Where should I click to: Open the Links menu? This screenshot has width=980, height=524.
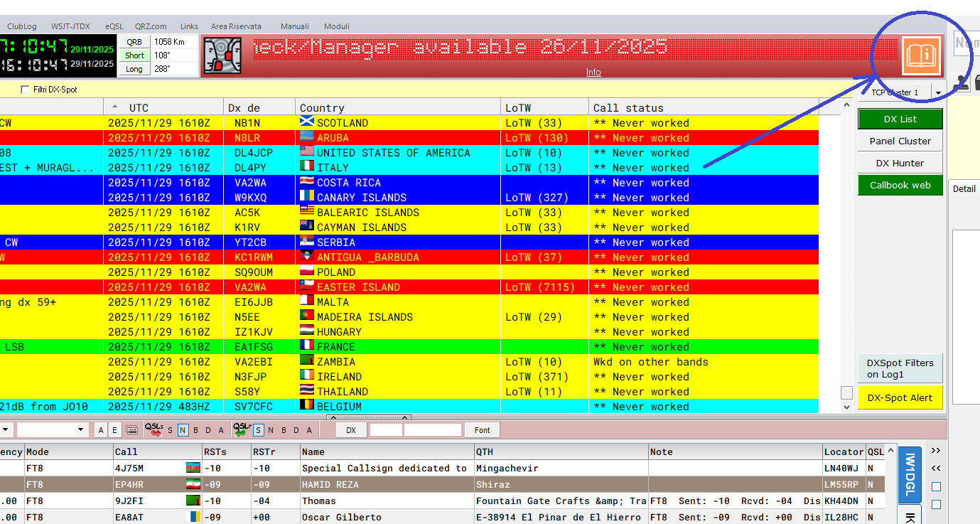coord(189,26)
